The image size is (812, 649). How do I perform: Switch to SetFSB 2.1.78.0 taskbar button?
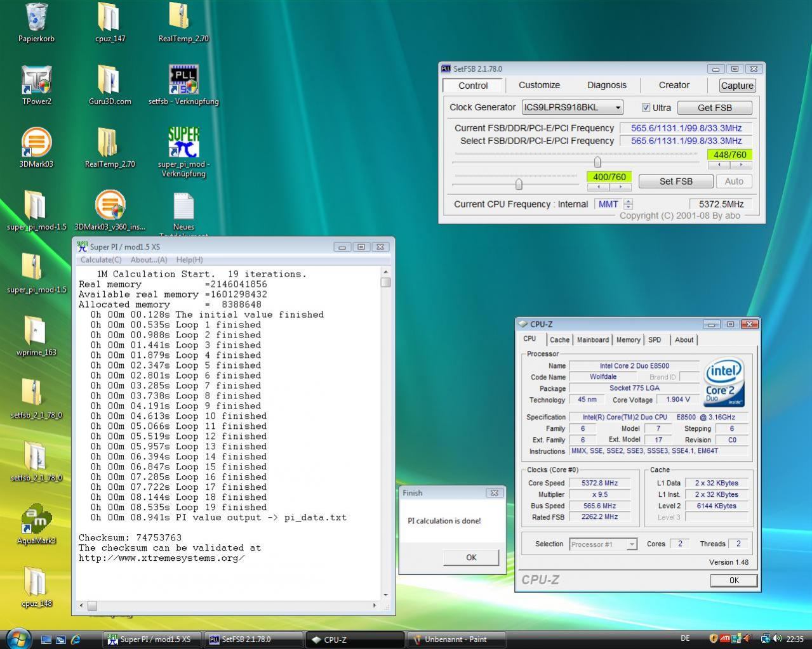click(254, 639)
